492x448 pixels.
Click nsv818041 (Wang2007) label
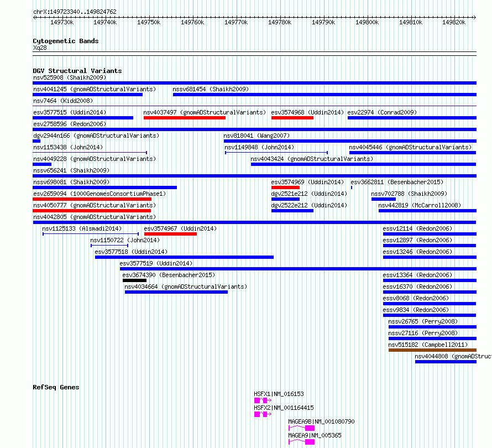(x=257, y=136)
